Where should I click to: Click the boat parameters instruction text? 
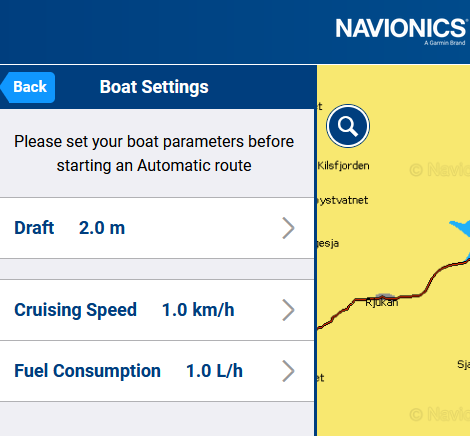pyautogui.click(x=154, y=153)
